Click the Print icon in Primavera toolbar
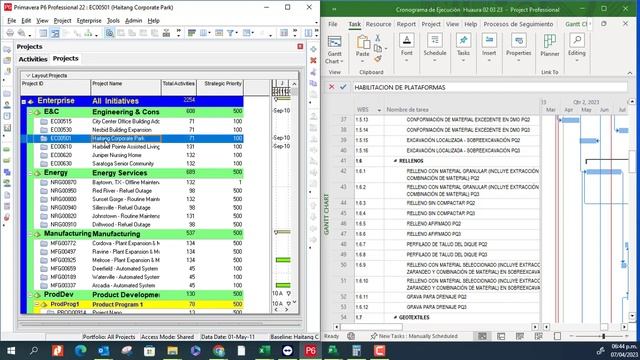Viewport: 640px width, 360px height. (x=10, y=33)
